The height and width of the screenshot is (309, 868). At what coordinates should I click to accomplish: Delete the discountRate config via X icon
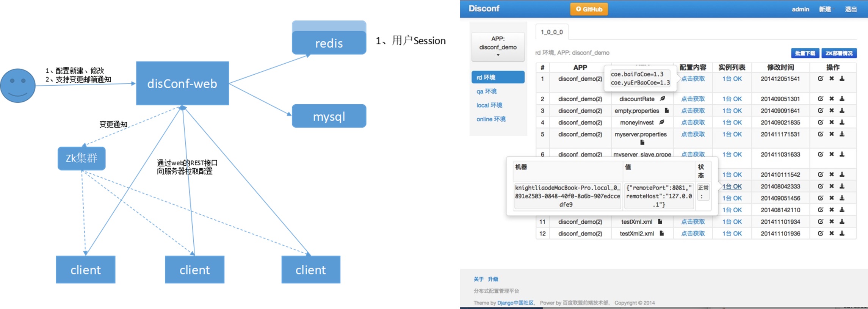[831, 99]
